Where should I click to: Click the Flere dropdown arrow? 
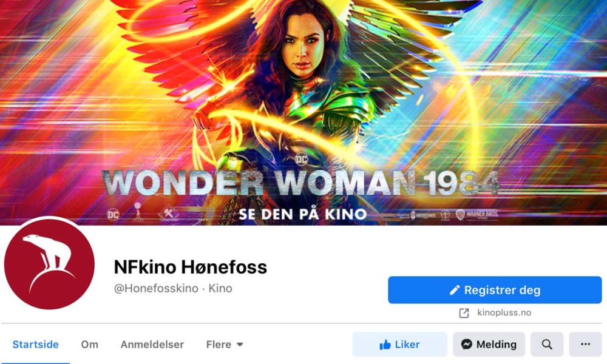tap(240, 344)
